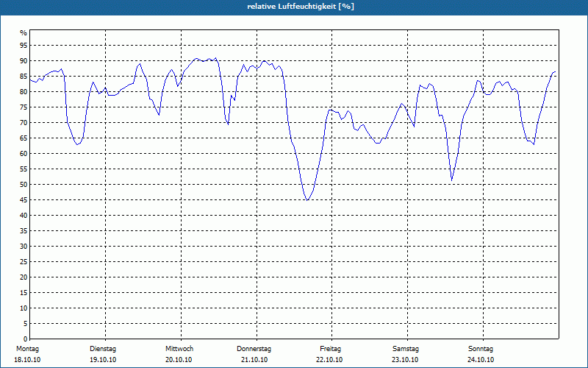Click the y-axis value '80'
The height and width of the screenshot is (368, 588).
pyautogui.click(x=24, y=91)
